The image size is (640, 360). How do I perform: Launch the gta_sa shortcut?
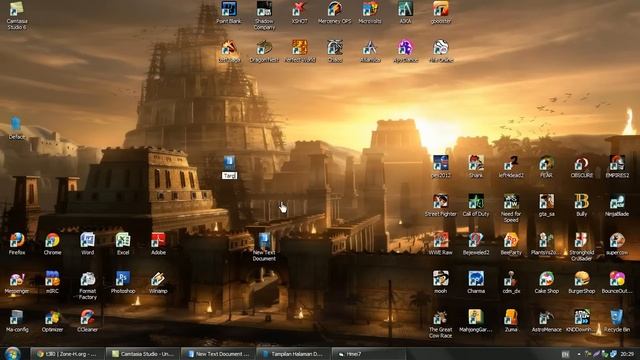pos(546,205)
